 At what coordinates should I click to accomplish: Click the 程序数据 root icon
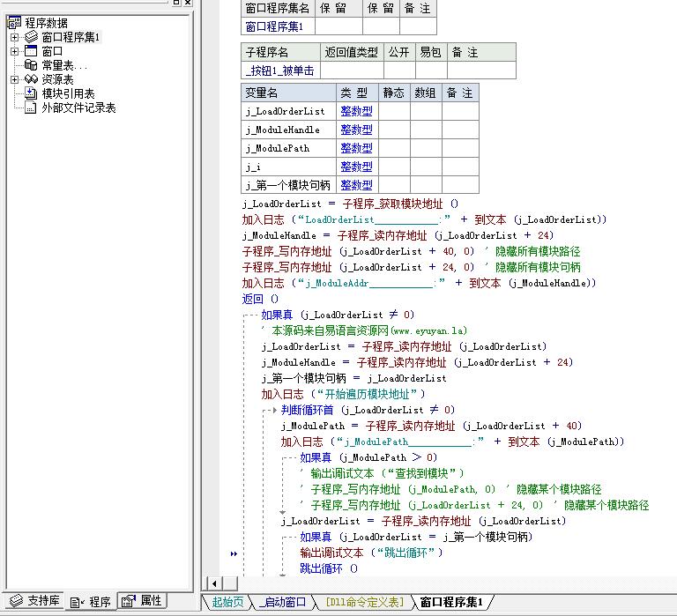14,23
